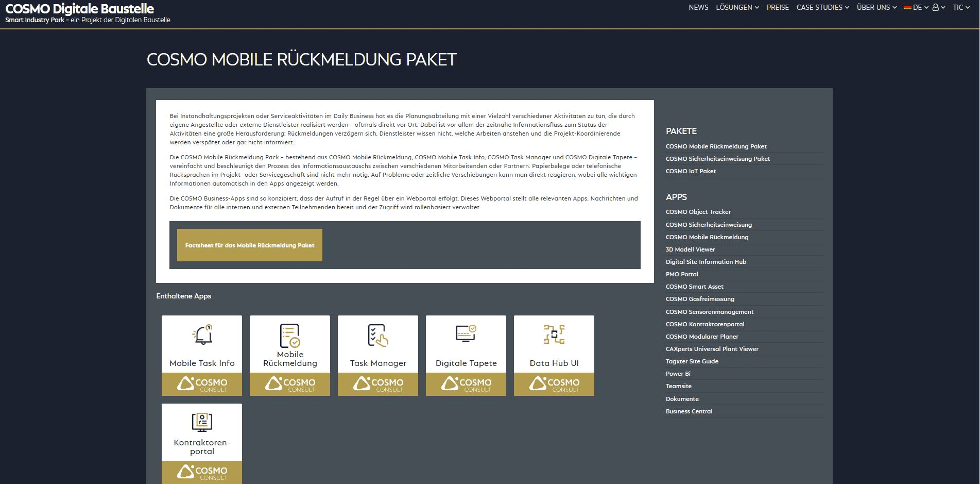The height and width of the screenshot is (484, 980).
Task: Click the Mobile Task Info tile label
Action: [x=202, y=363]
